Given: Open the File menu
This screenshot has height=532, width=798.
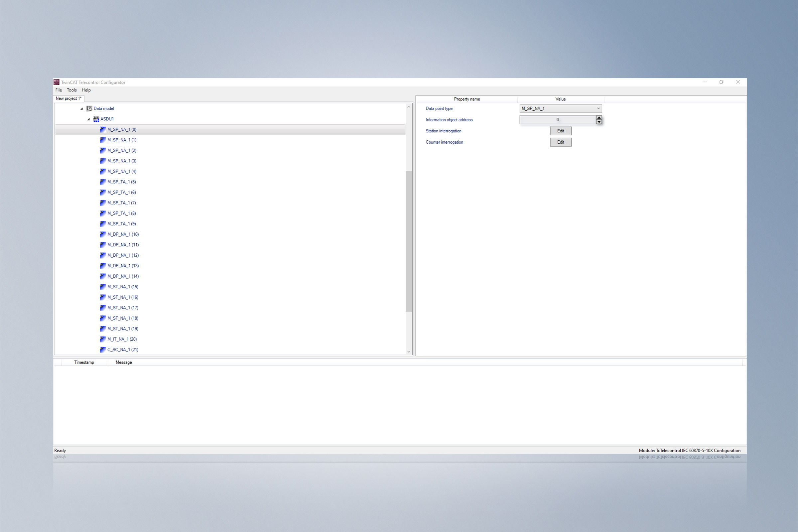Looking at the screenshot, I should (59, 90).
